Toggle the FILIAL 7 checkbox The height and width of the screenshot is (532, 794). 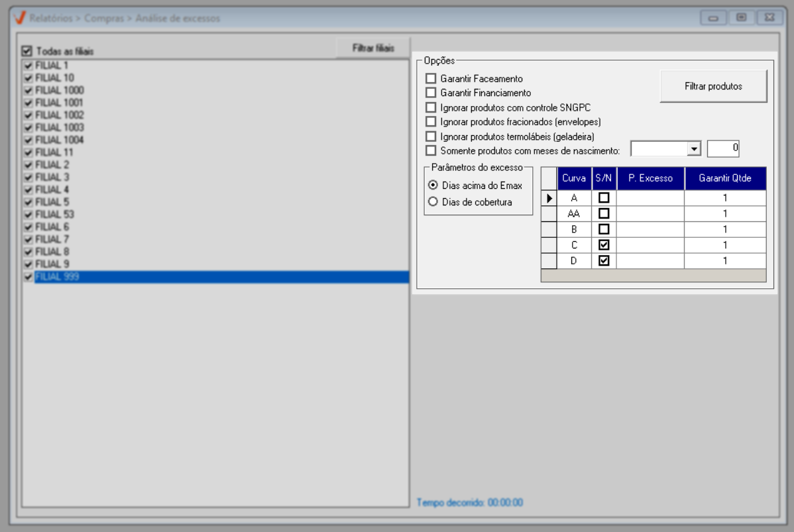pos(28,239)
